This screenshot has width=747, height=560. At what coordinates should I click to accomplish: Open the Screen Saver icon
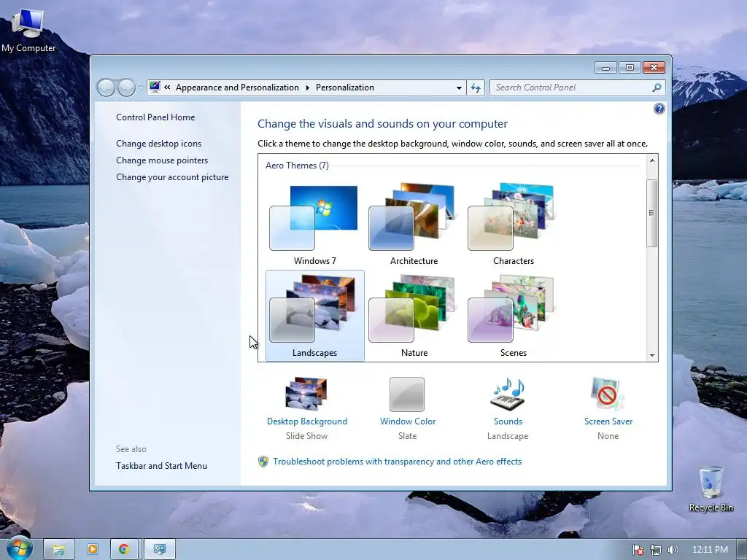608,394
